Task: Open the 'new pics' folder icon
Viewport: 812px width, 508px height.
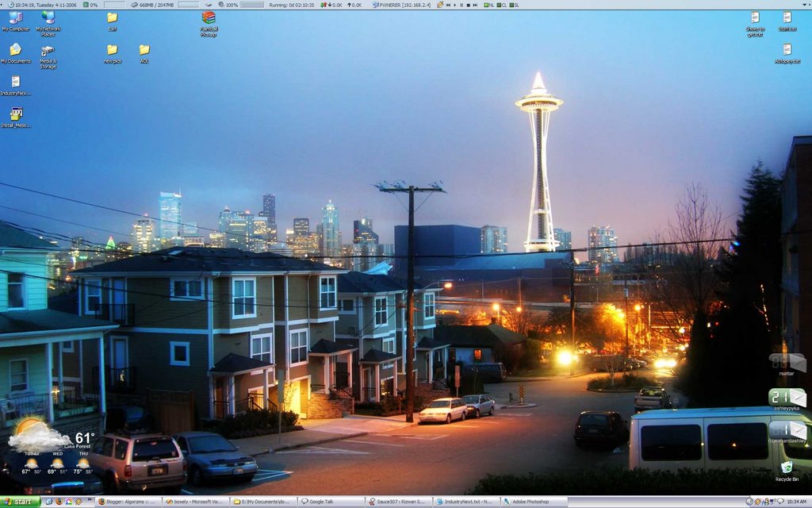Action: [x=113, y=53]
